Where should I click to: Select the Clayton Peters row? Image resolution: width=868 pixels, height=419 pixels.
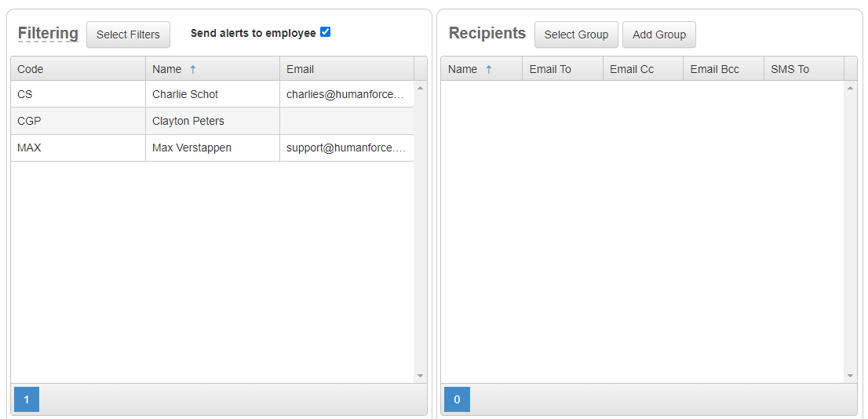188,121
